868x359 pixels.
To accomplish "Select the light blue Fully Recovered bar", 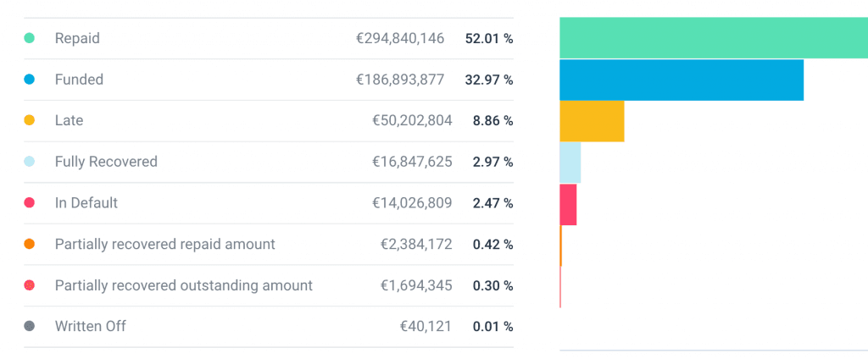I will pos(570,162).
